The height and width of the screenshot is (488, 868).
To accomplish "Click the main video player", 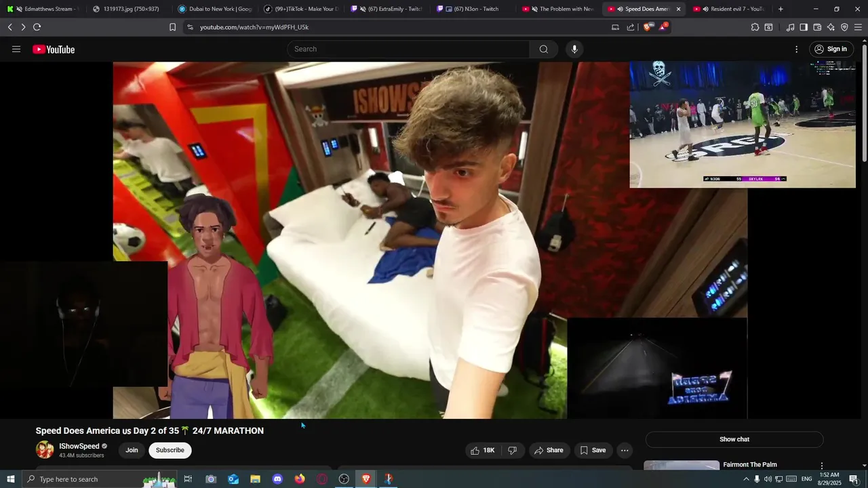I will pos(430,240).
